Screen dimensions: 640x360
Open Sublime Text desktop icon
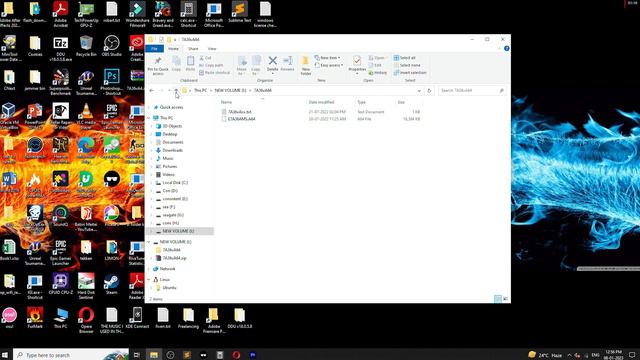tap(240, 12)
